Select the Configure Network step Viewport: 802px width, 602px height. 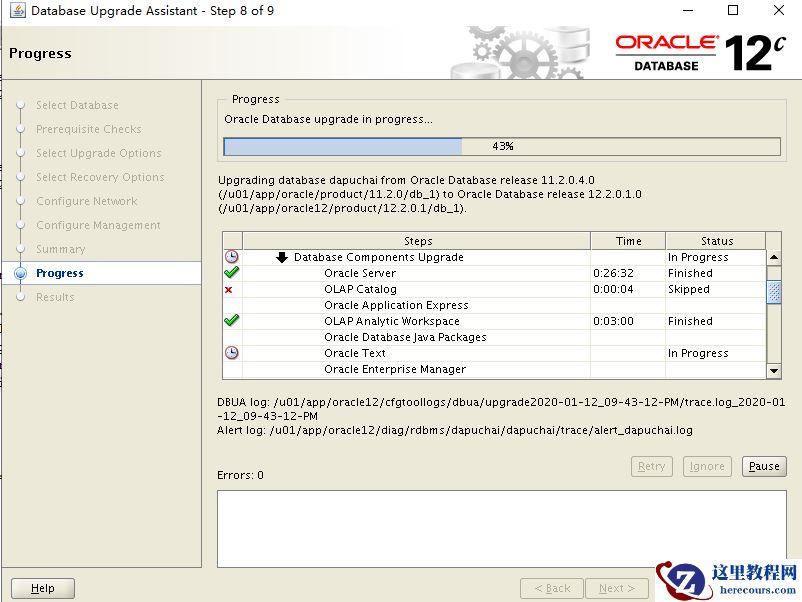[87, 202]
